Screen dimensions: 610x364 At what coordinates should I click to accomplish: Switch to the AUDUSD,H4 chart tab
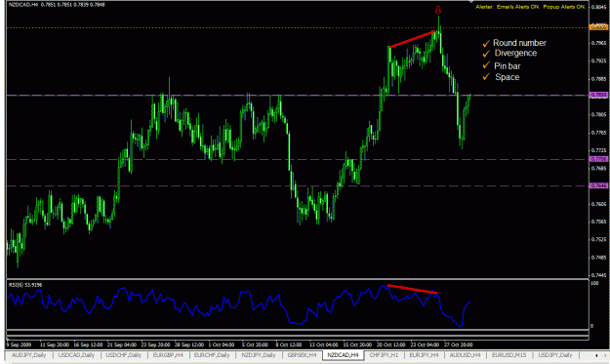465,355
